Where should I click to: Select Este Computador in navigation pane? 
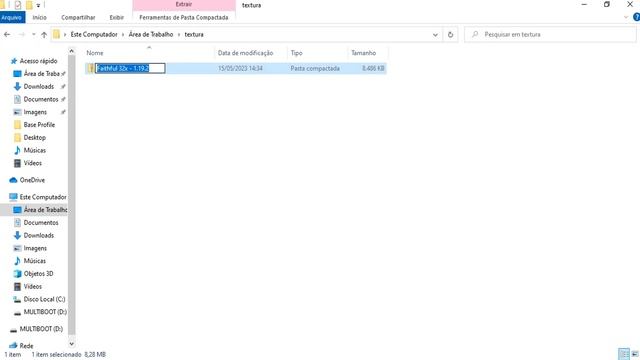[42, 197]
